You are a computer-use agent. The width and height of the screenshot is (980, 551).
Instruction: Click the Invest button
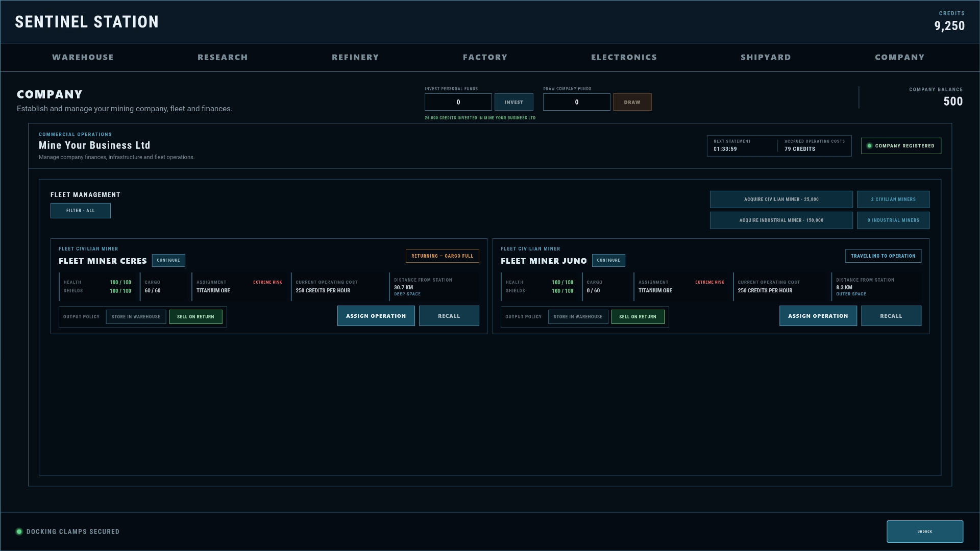pos(513,102)
